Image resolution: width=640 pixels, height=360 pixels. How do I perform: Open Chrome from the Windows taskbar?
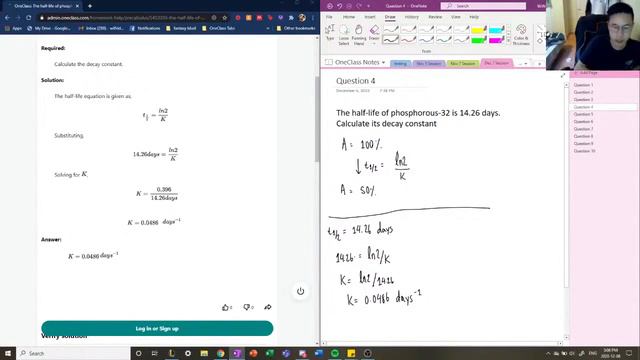pos(220,353)
